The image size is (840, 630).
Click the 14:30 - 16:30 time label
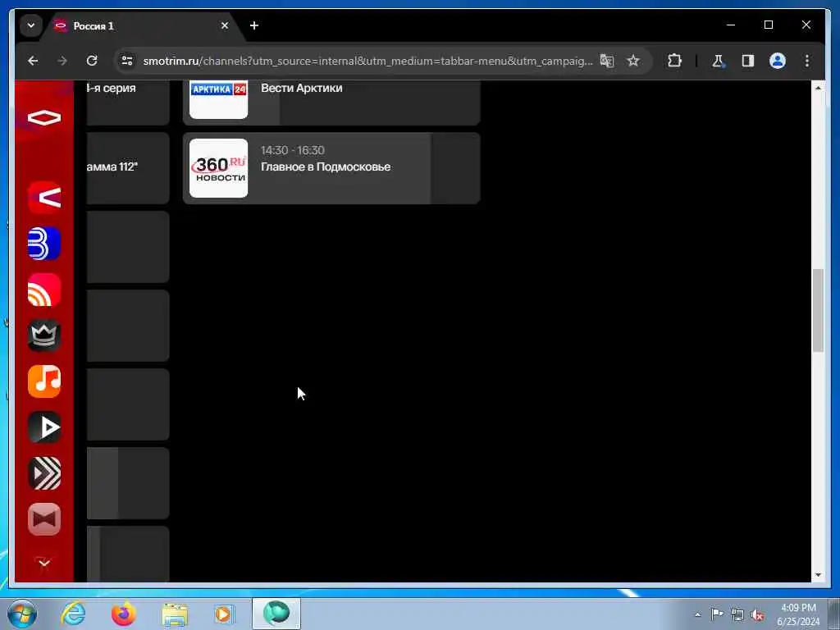[x=293, y=150]
